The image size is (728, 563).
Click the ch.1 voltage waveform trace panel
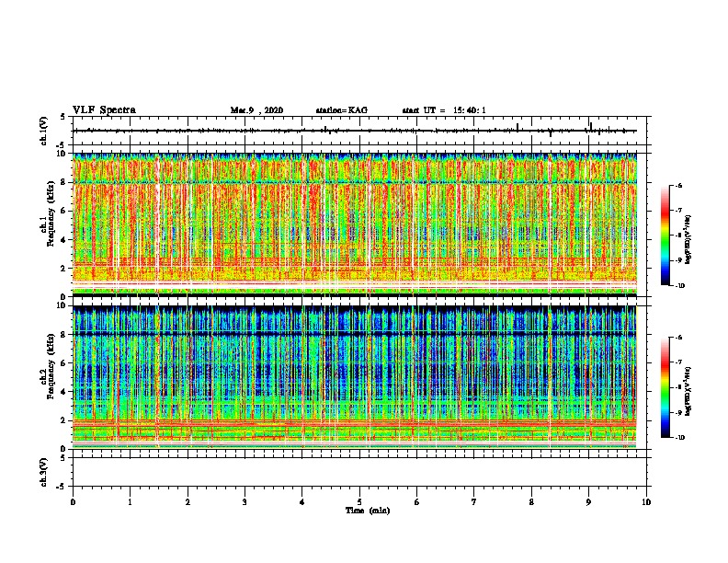pyautogui.click(x=359, y=131)
